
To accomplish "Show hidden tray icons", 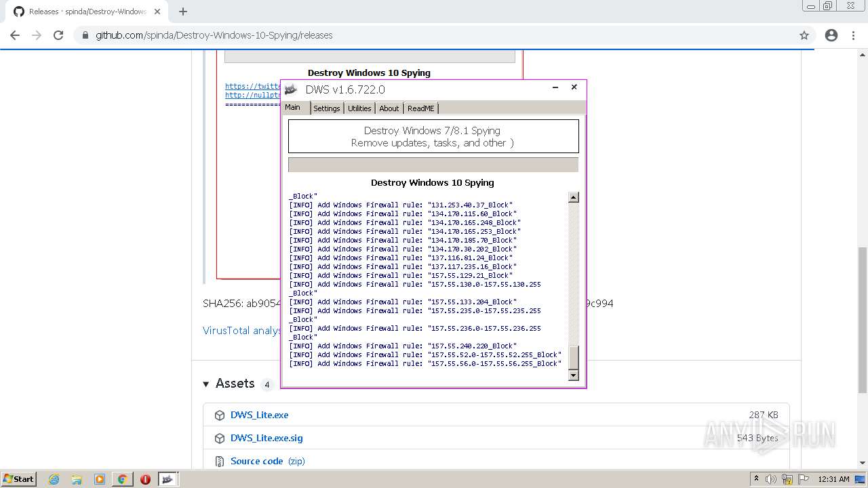I will (x=756, y=479).
